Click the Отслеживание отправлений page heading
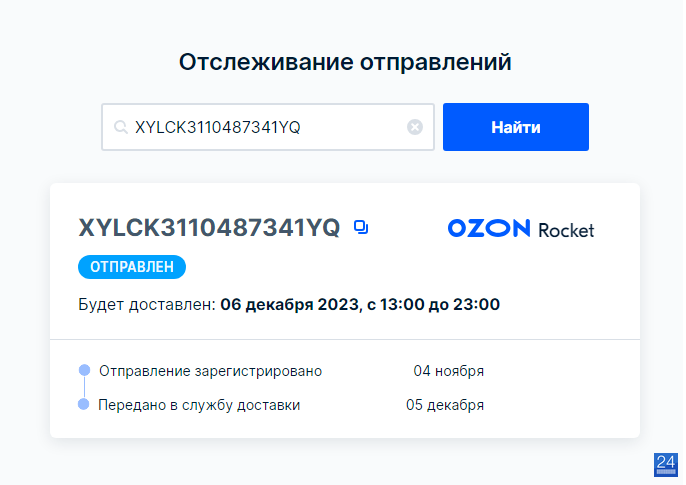Viewport: 686px width, 485px height. click(x=345, y=62)
